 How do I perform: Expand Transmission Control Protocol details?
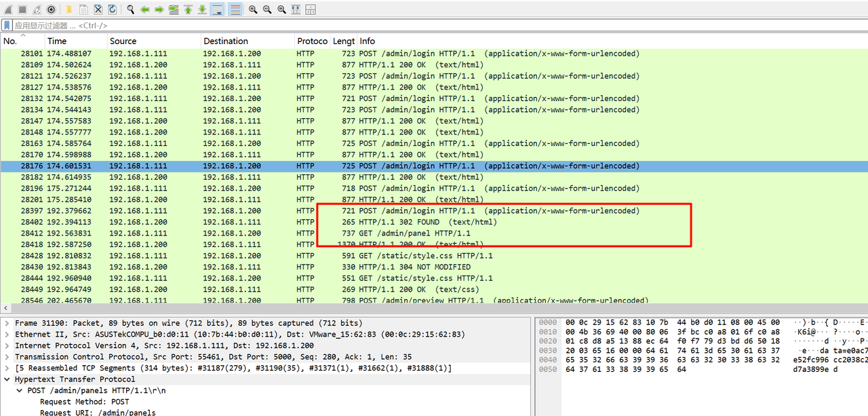tap(7, 357)
